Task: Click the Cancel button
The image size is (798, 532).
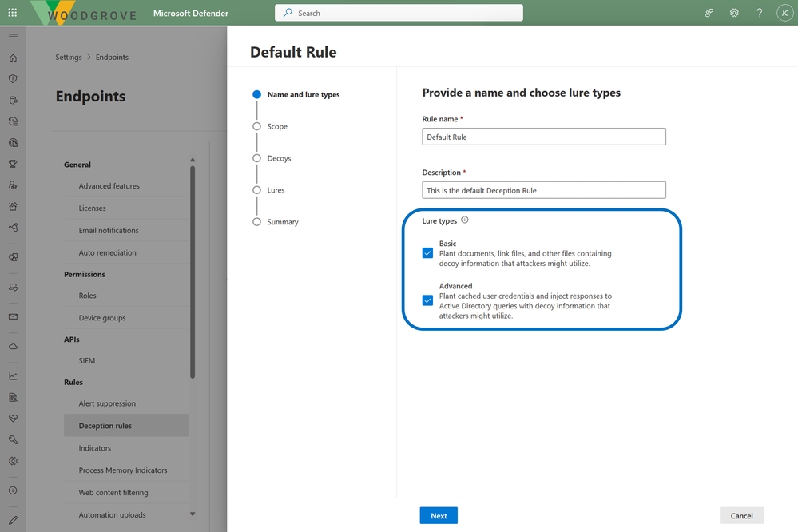Action: (741, 515)
